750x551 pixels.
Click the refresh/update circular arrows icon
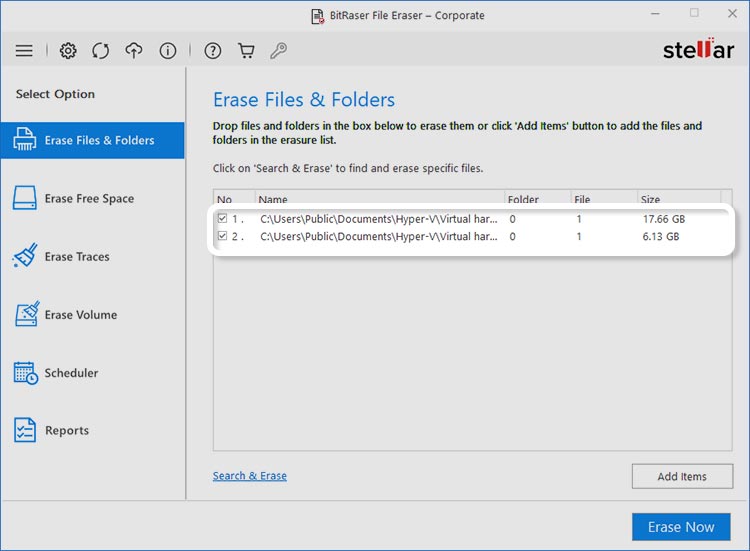point(100,50)
